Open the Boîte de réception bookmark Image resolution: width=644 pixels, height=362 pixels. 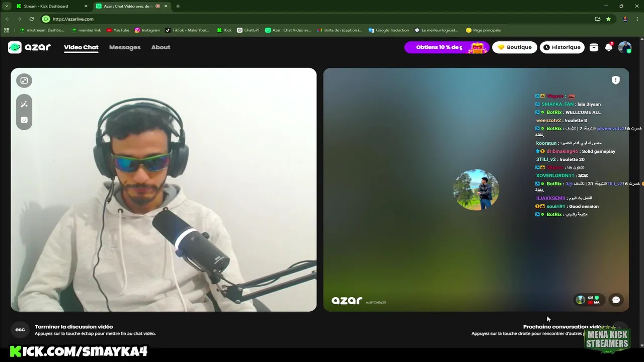tap(339, 30)
